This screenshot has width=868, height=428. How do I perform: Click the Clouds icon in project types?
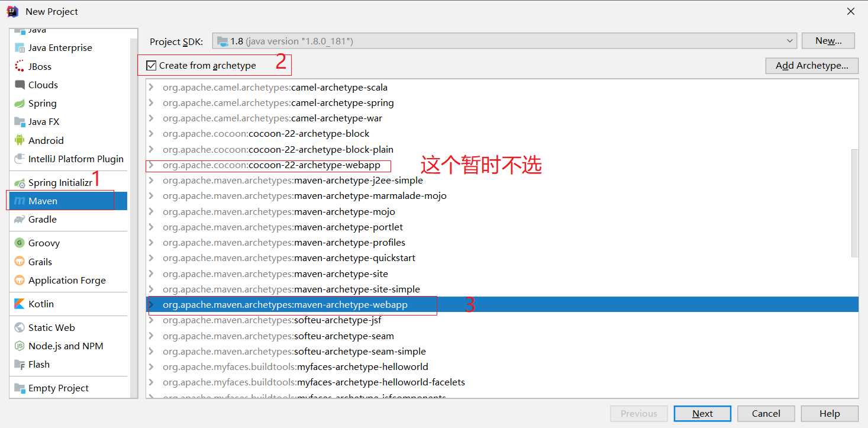(x=20, y=85)
